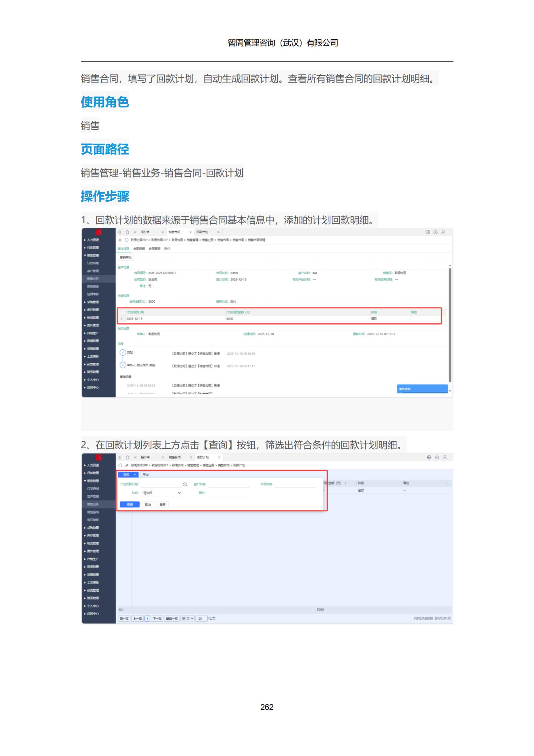Open the 阶段 -请选择- dropdown
534x756 pixels.
point(161,493)
